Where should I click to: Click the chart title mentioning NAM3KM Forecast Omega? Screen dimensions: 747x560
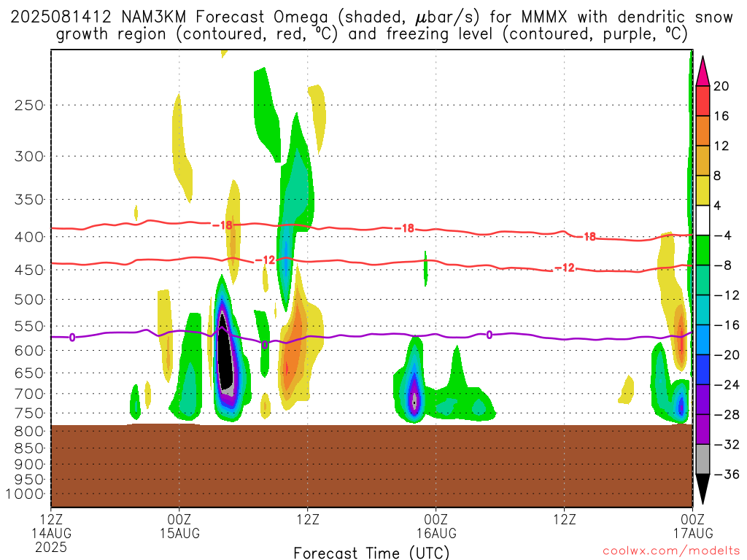click(371, 26)
